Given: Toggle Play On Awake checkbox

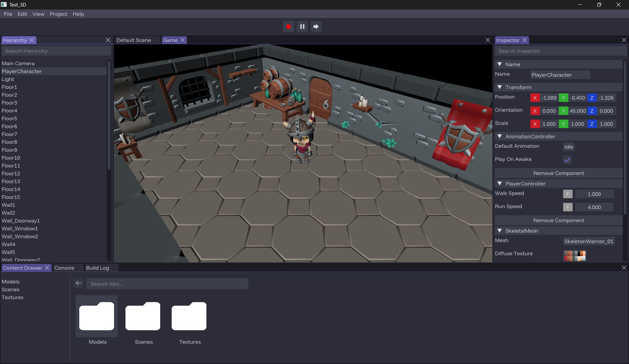Looking at the screenshot, I should pos(567,160).
